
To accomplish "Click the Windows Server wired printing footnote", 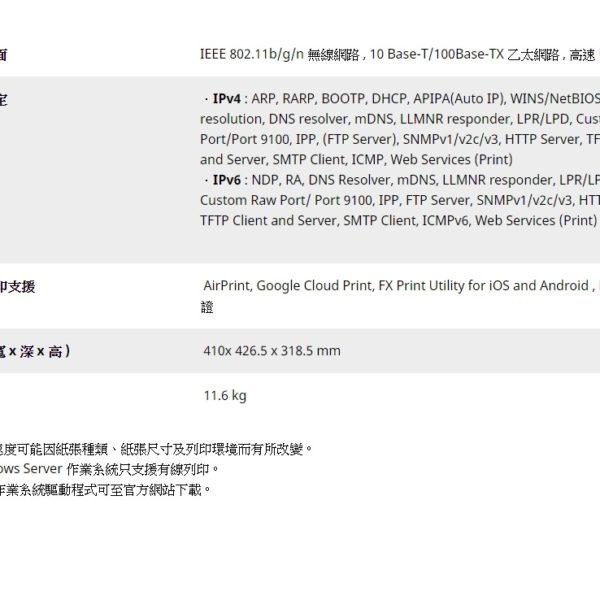I will pos(110,469).
